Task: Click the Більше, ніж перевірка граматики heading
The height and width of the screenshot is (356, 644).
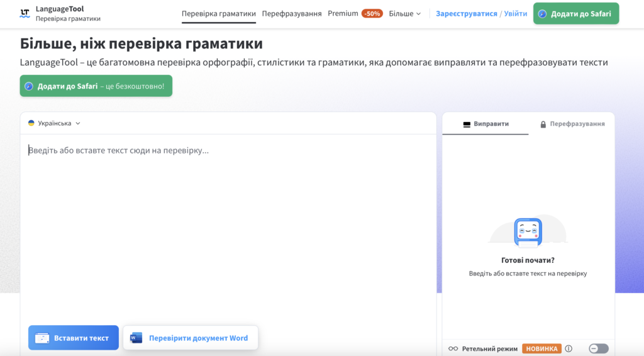Action: [142, 43]
